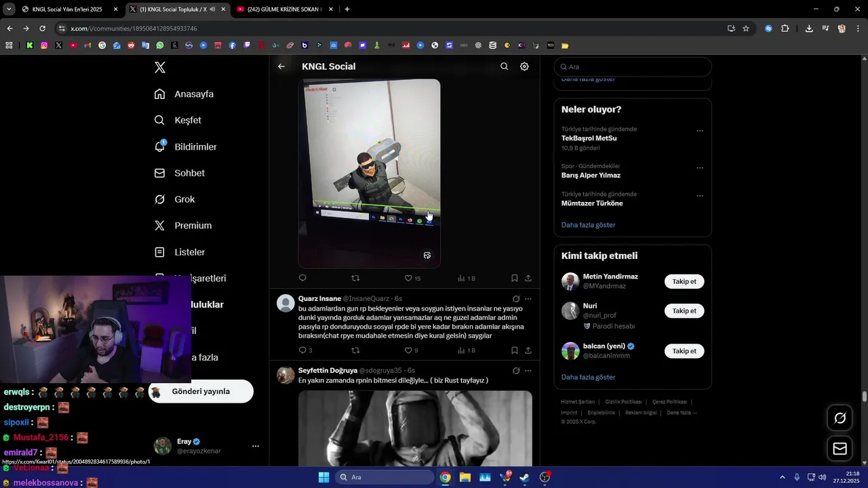Click the Gönderi yayınla button
The width and height of the screenshot is (868, 488).
[201, 392]
